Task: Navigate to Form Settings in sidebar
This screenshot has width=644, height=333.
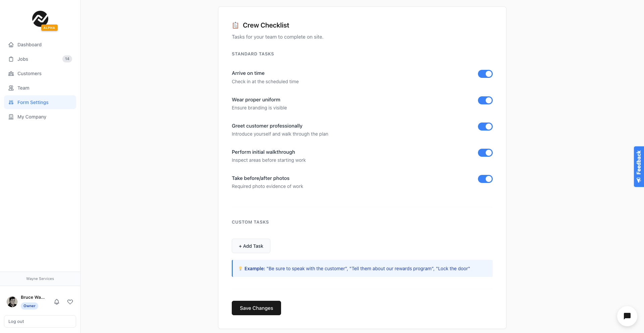Action: pyautogui.click(x=33, y=102)
